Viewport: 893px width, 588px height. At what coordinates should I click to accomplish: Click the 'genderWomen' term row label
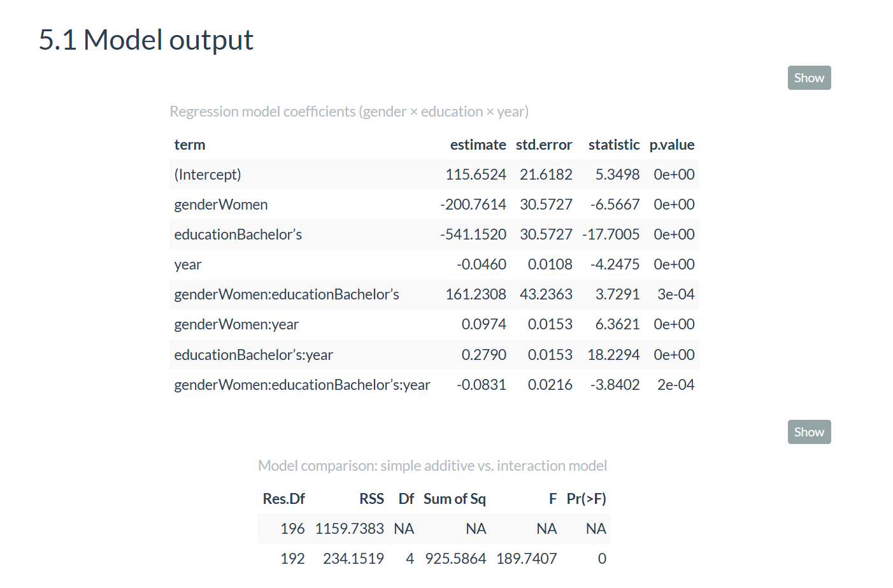point(221,204)
